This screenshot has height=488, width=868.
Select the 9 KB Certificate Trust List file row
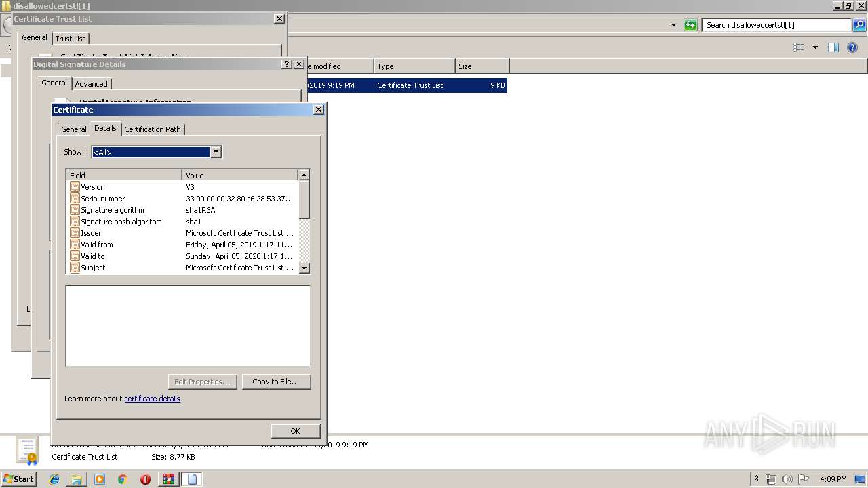[x=407, y=85]
